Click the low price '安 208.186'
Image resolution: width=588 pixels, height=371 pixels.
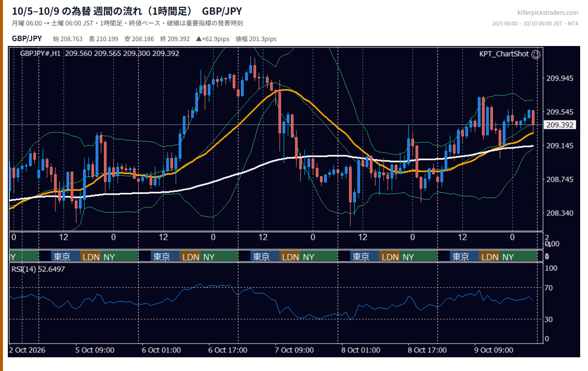tap(139, 39)
